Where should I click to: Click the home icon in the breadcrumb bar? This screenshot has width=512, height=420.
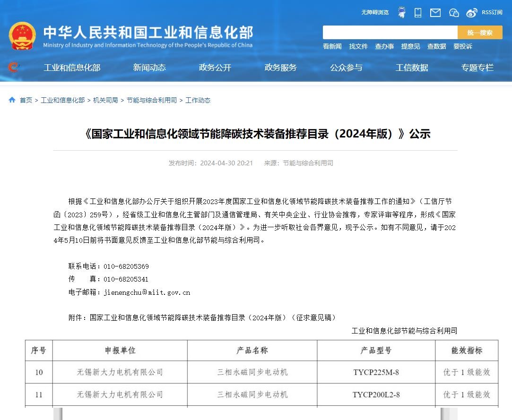(x=11, y=100)
